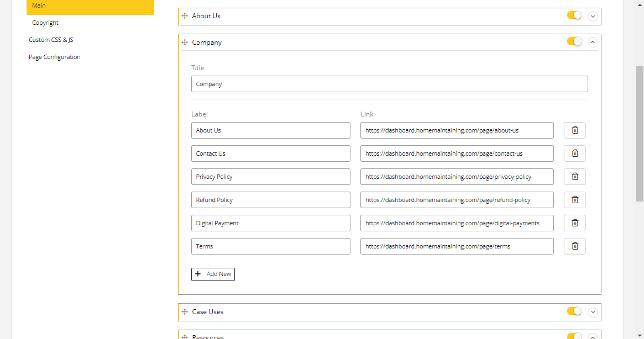Disable the About Us section toggle
The width and height of the screenshot is (644, 339).
pos(574,15)
